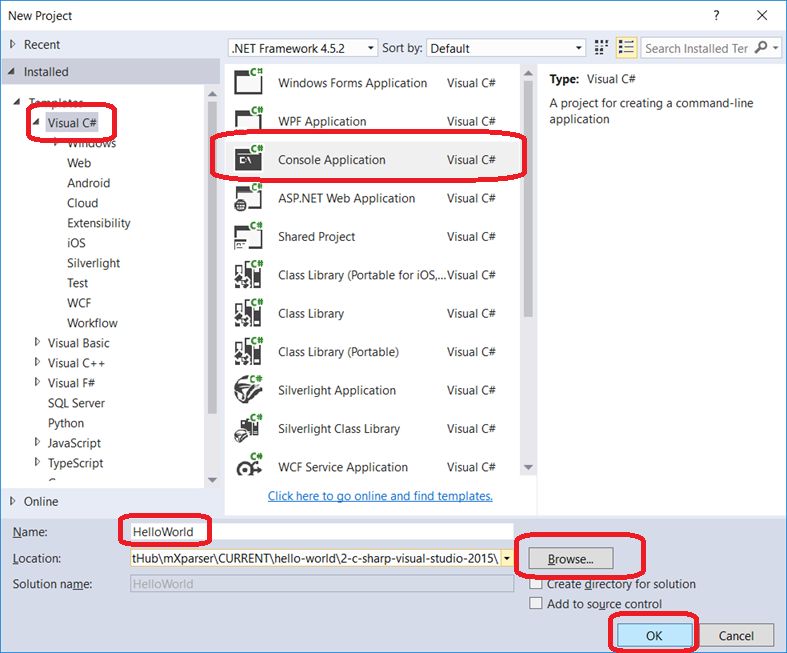Switch to small icons view
This screenshot has height=653, width=787.
coord(601,48)
